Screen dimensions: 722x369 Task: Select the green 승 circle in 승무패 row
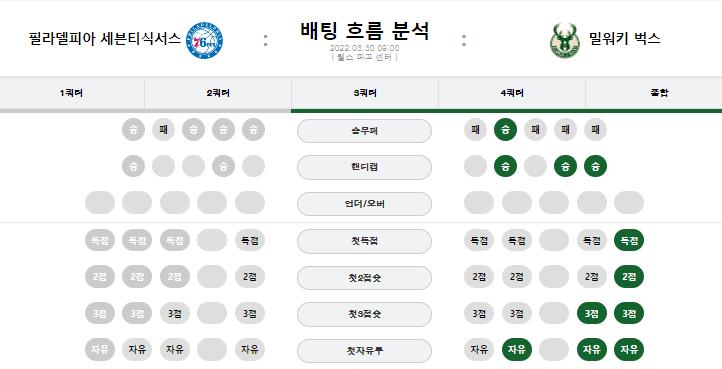pos(505,129)
